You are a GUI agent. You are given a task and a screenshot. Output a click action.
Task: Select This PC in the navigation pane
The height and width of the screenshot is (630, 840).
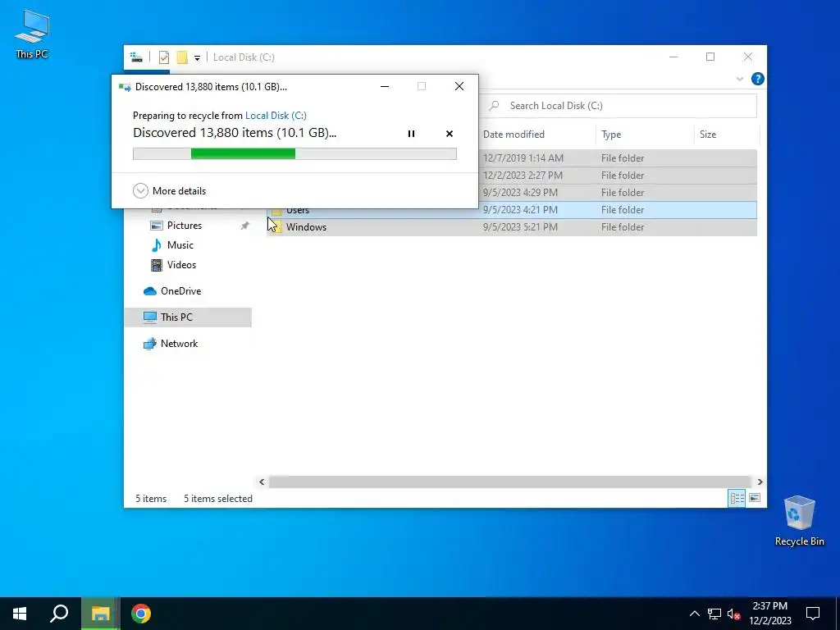176,317
